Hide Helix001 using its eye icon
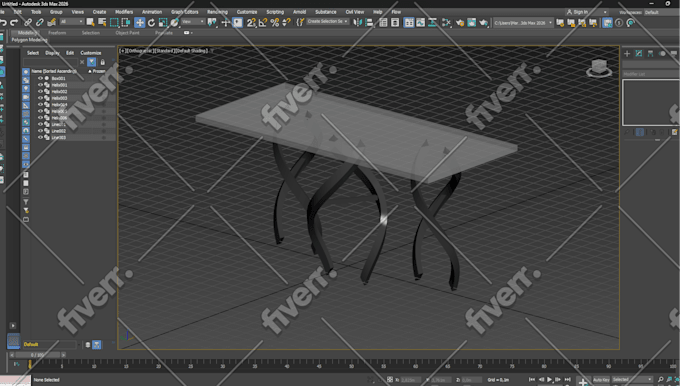 [x=40, y=85]
